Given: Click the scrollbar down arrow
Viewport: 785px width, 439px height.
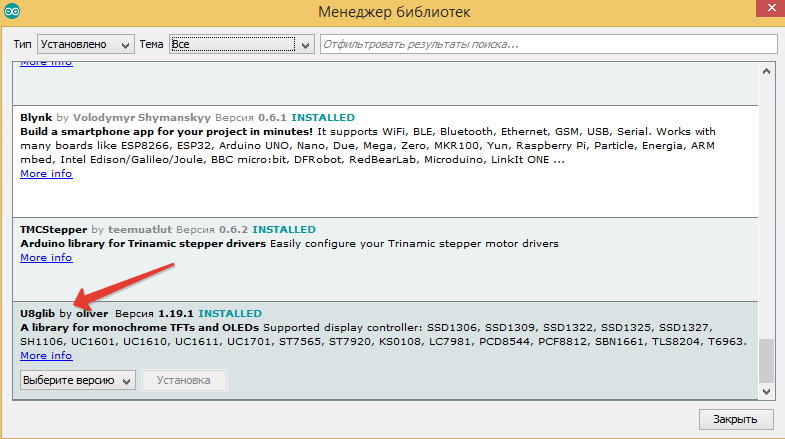Looking at the screenshot, I should (x=766, y=391).
